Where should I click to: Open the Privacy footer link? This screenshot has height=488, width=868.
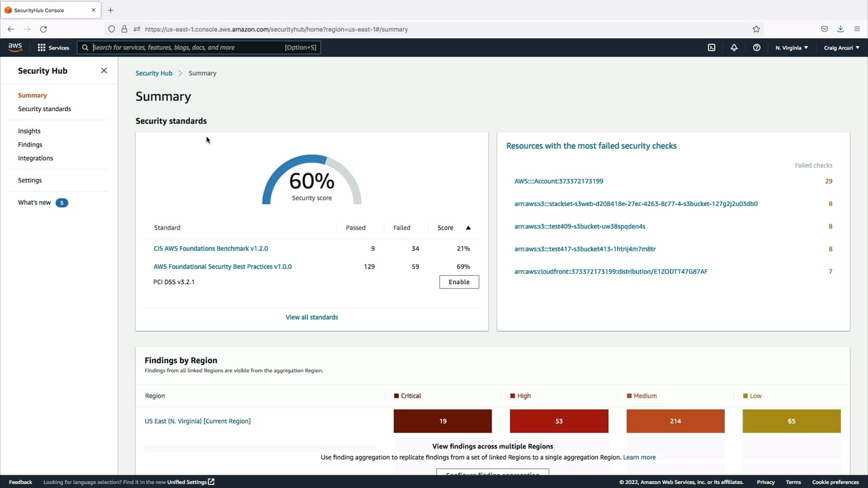766,482
